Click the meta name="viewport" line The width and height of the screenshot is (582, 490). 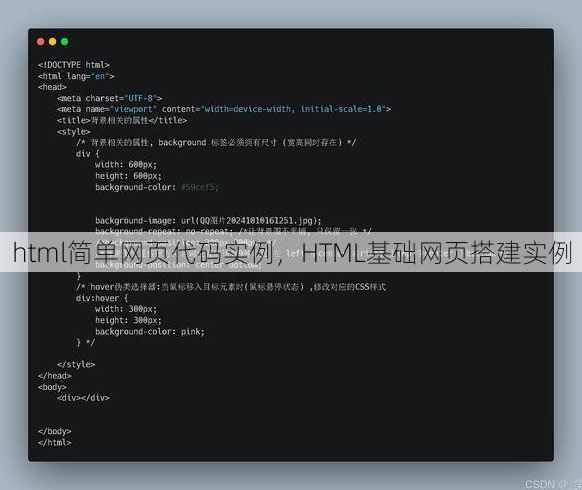tap(224, 109)
